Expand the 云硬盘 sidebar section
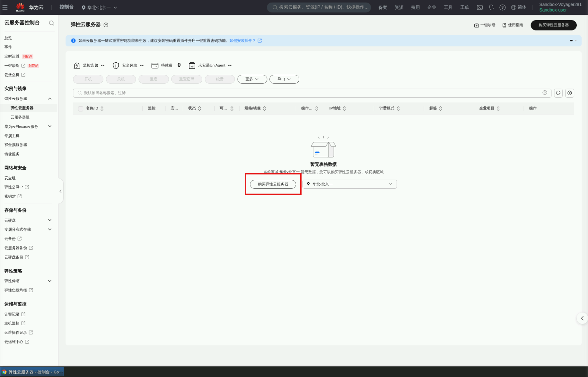This screenshot has width=588, height=377. click(x=50, y=220)
